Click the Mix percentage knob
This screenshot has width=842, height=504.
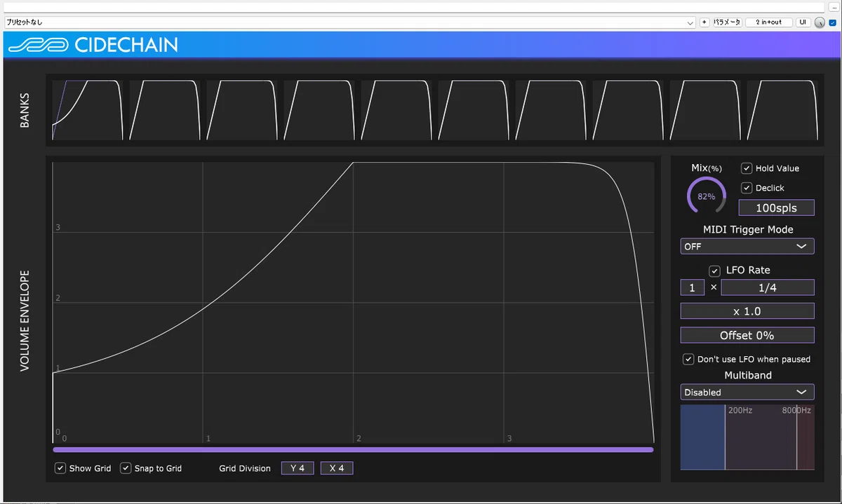pos(707,196)
